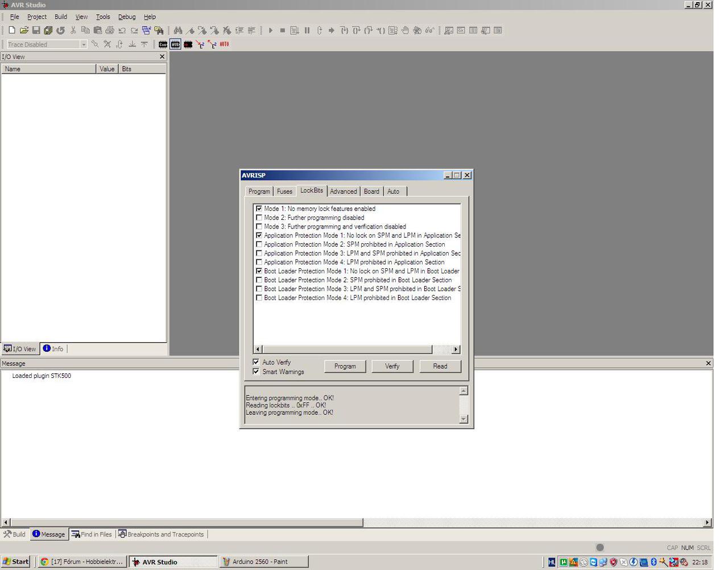Check Mode 3: programming and verification disabled

tap(259, 227)
